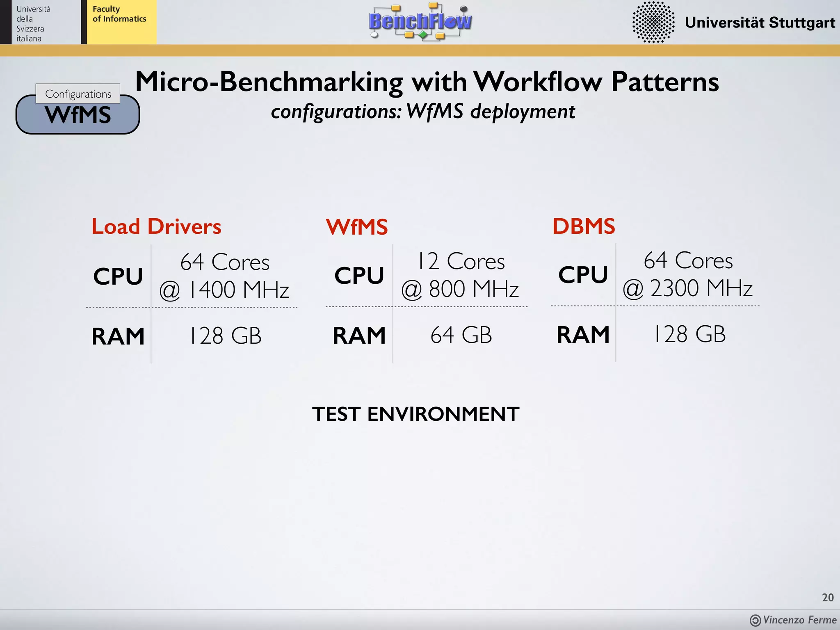Click the BenchFlow logo
The width and height of the screenshot is (840, 630).
tap(420, 21)
